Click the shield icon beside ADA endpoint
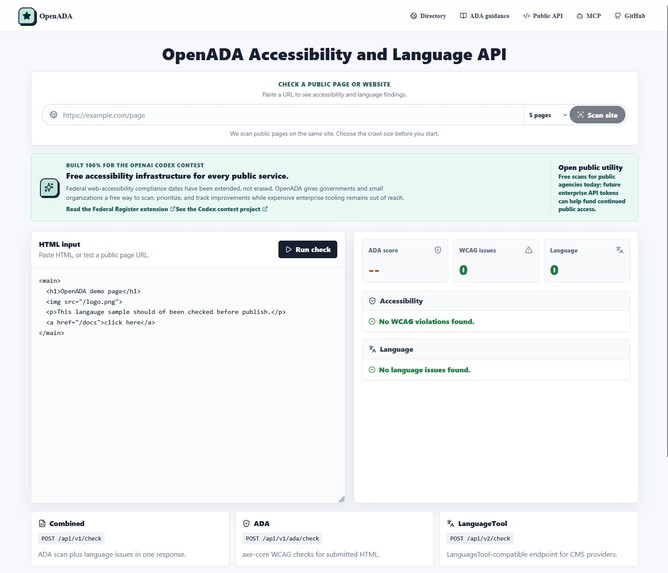 [246, 524]
